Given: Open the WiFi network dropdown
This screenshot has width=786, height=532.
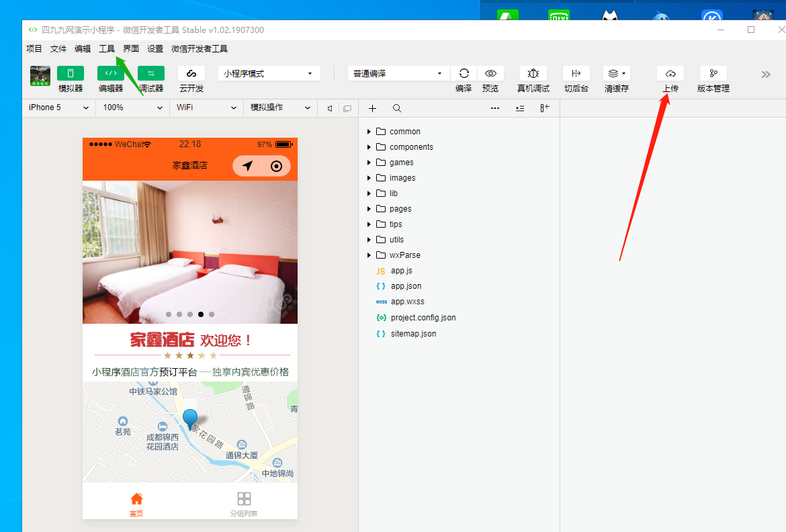Looking at the screenshot, I should [206, 107].
